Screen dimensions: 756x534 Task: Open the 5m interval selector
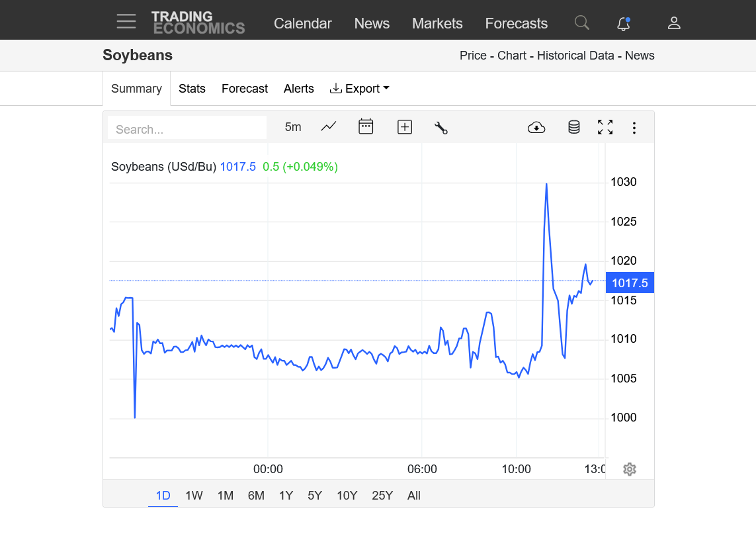293,127
